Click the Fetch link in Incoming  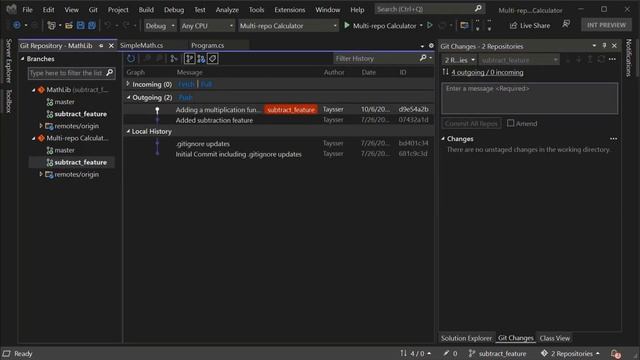coord(187,84)
